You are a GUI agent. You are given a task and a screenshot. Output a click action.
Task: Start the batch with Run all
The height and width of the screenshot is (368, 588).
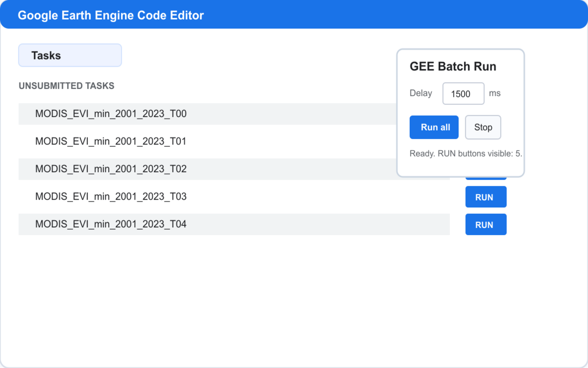click(x=434, y=127)
